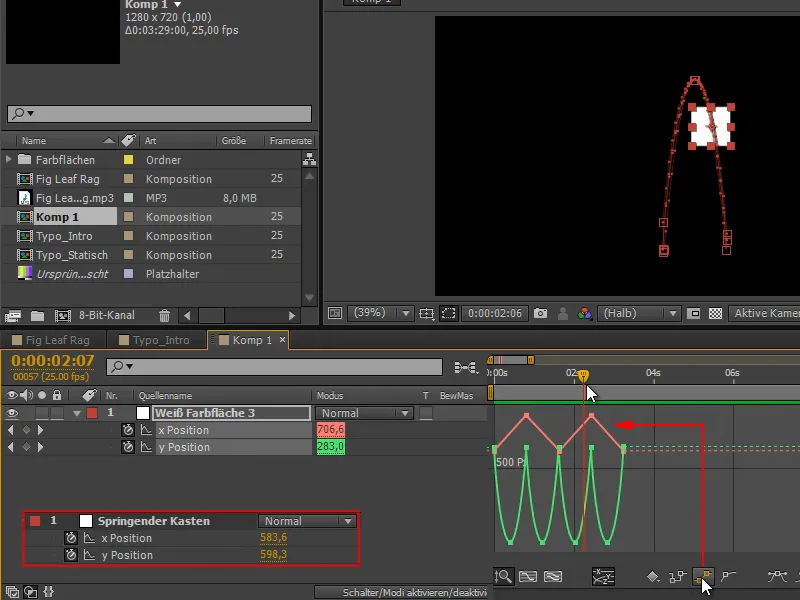Screen dimensions: 800x600
Task: Click the red label color of layer 1
Action: pos(92,413)
